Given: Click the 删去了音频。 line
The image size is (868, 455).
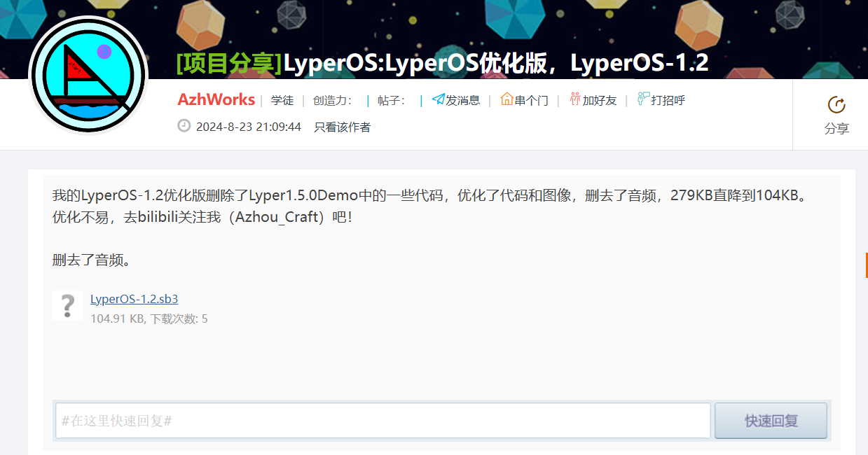Looking at the screenshot, I should (x=92, y=260).
